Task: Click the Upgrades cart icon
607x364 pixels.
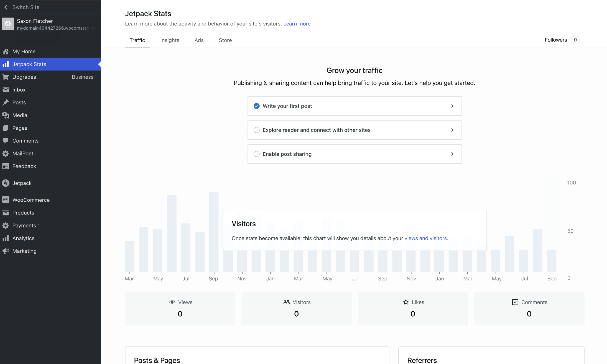Action: 6,77
